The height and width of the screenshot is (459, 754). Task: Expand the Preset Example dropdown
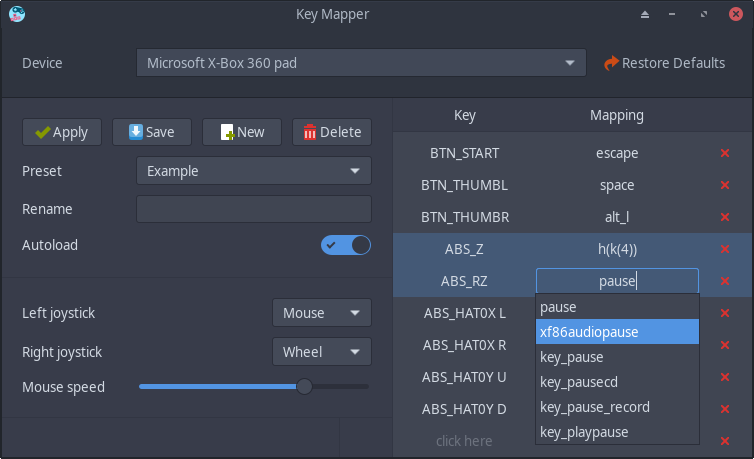(x=254, y=171)
